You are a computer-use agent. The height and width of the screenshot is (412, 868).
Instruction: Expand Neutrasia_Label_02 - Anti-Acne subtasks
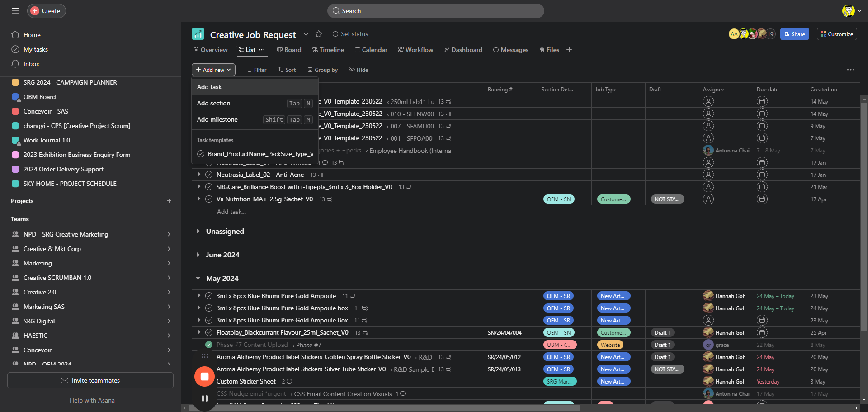(199, 175)
